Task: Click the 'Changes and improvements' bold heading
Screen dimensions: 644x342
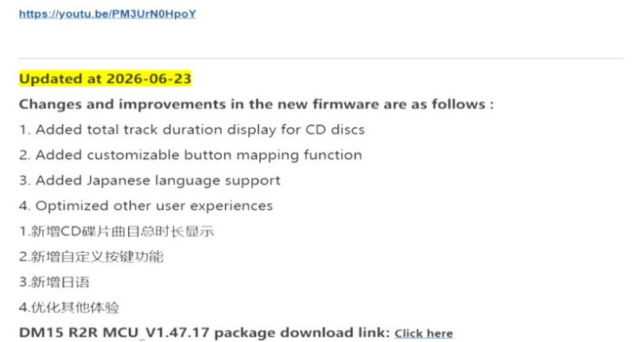Action: (256, 104)
